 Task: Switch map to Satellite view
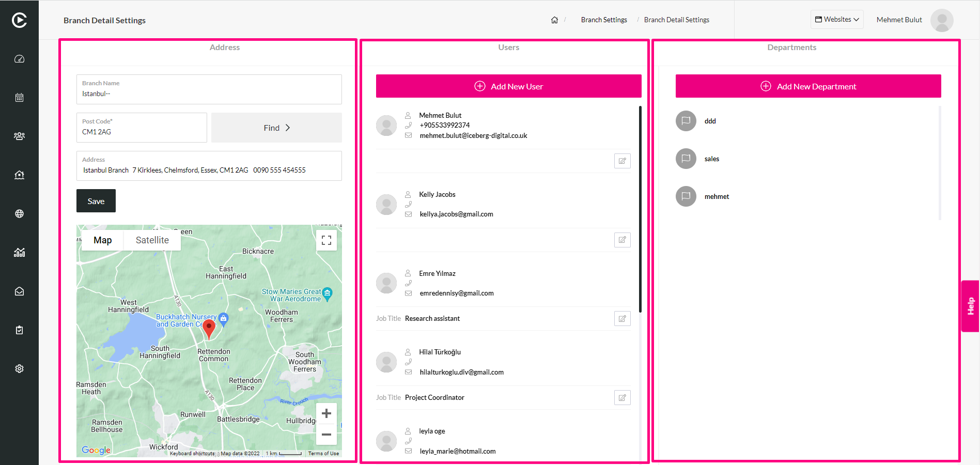(x=152, y=240)
